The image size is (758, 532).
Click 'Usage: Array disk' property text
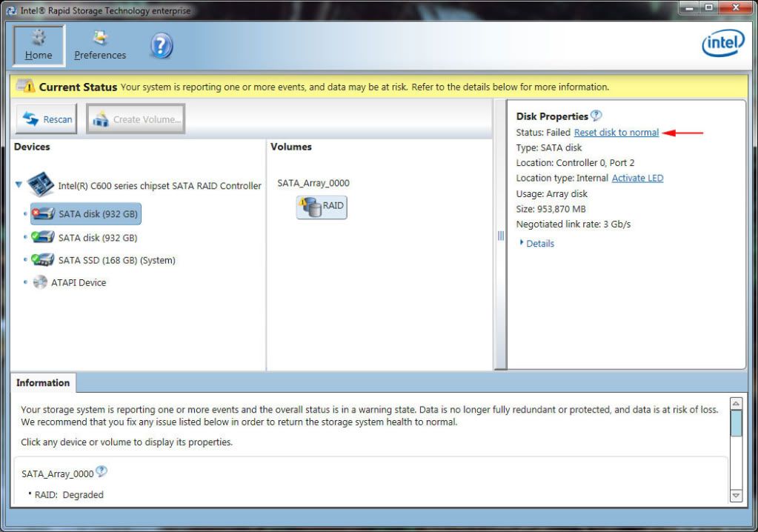coord(551,194)
